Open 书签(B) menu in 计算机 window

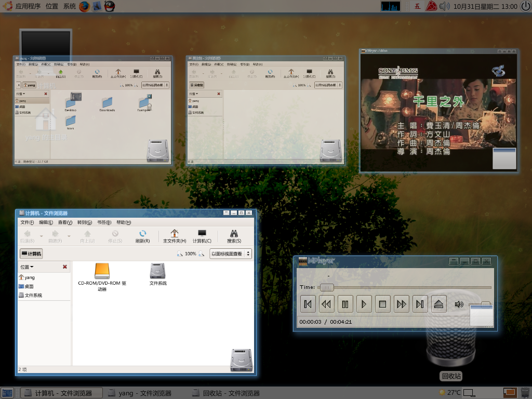pos(104,222)
